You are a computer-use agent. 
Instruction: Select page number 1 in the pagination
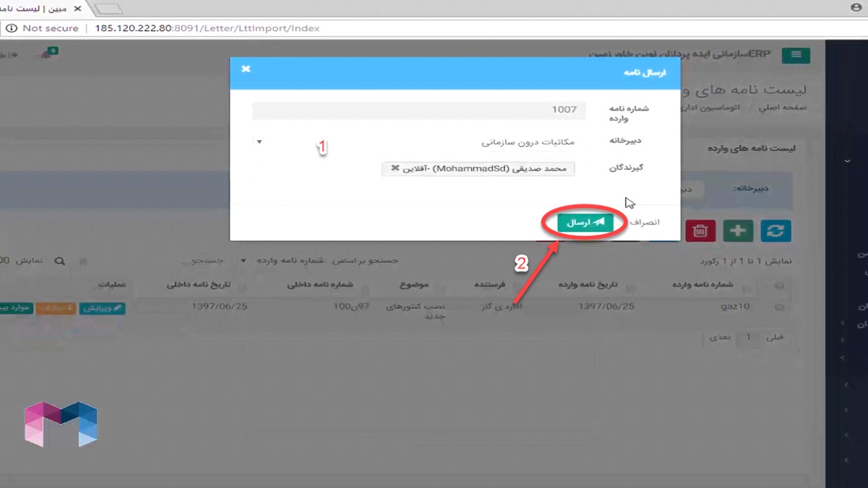click(748, 338)
